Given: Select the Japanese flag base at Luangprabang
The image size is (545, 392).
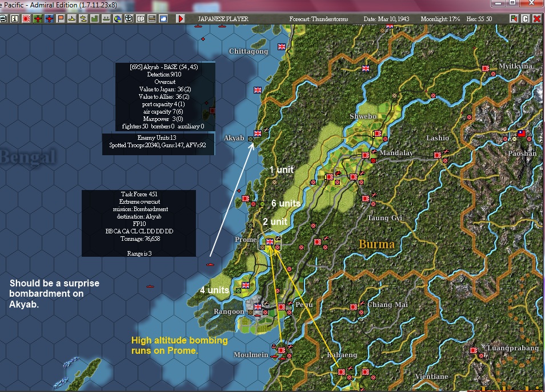Looking at the screenshot, I should point(474,350).
